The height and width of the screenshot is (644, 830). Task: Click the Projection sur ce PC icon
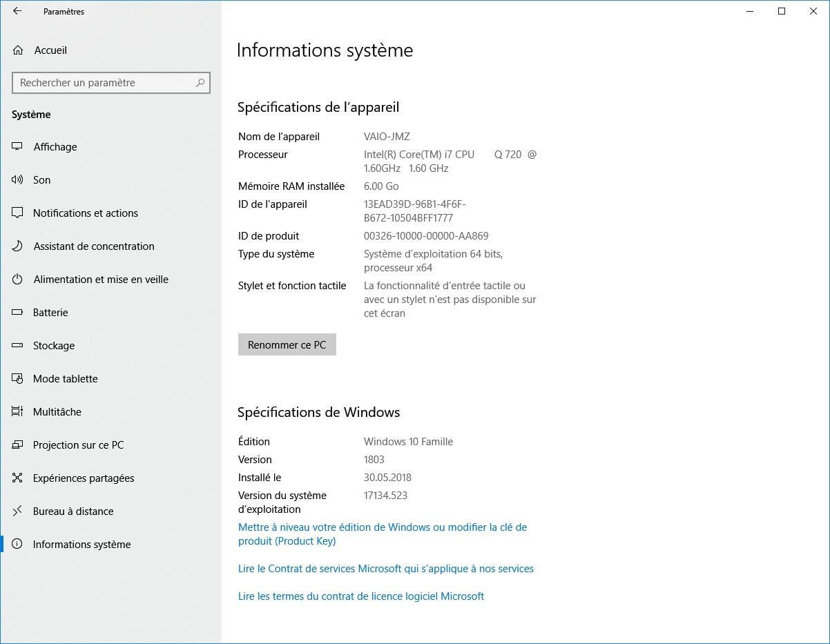coord(18,445)
